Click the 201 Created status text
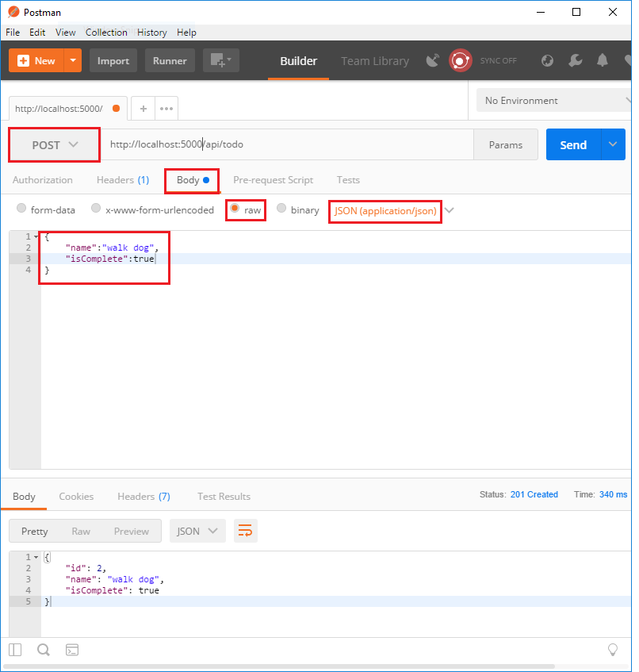 coord(534,494)
